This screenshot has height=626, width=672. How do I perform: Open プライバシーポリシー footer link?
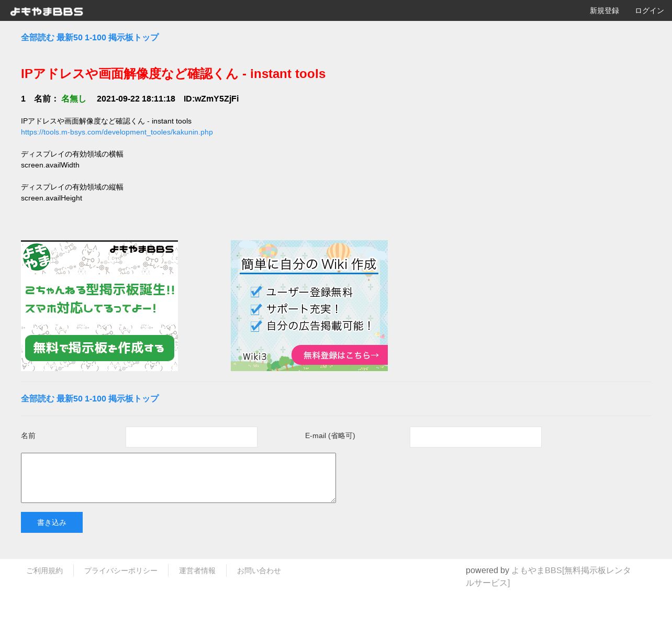pos(121,571)
